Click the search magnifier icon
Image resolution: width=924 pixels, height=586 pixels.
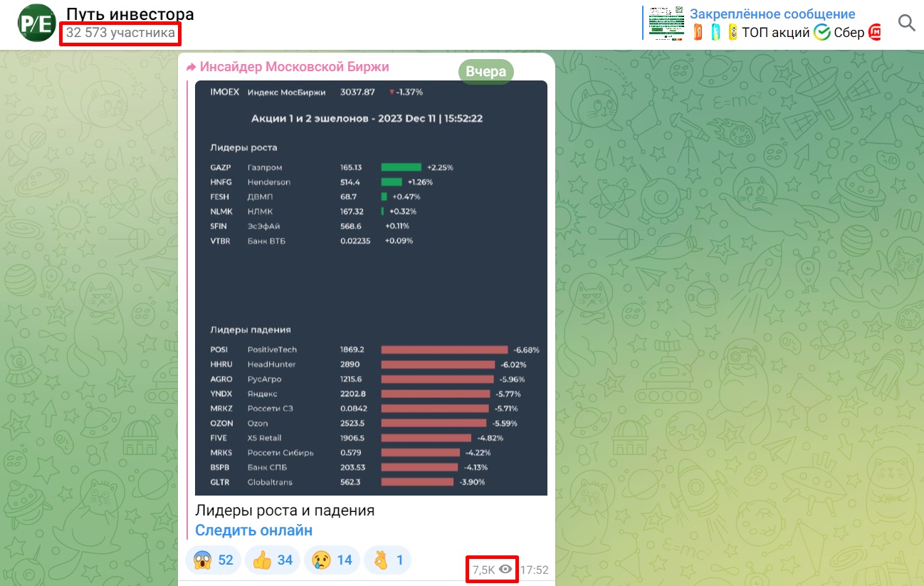tap(906, 23)
